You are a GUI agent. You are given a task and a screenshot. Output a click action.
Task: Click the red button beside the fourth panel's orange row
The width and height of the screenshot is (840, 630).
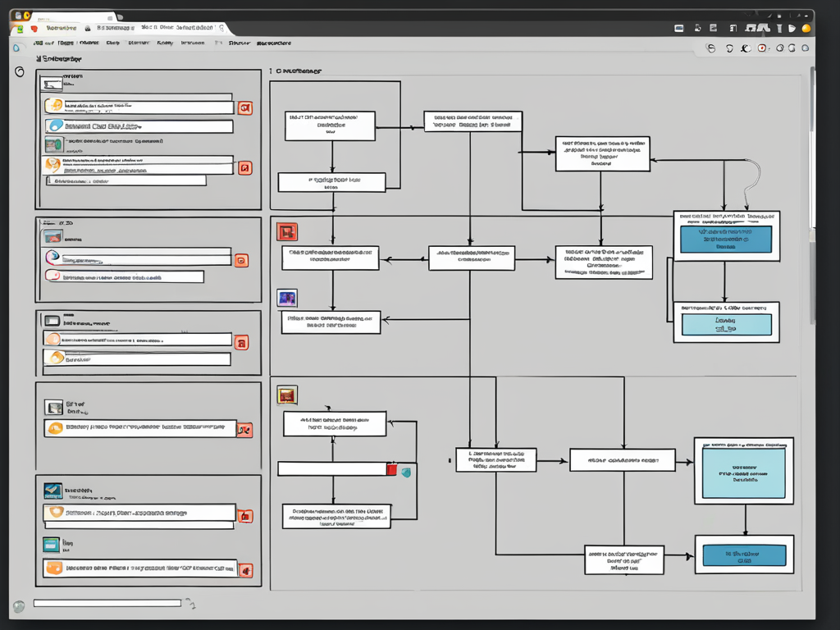pos(244,430)
